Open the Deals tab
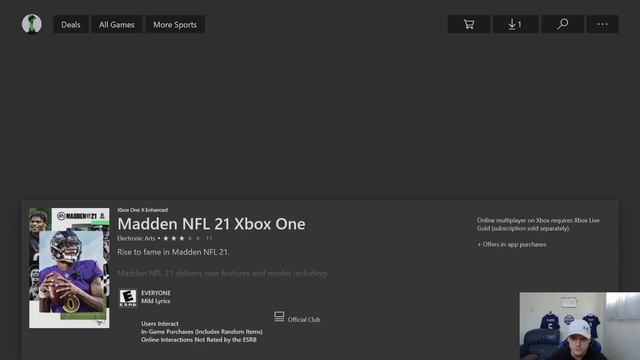Screen dimensions: 640x360 point(71,24)
